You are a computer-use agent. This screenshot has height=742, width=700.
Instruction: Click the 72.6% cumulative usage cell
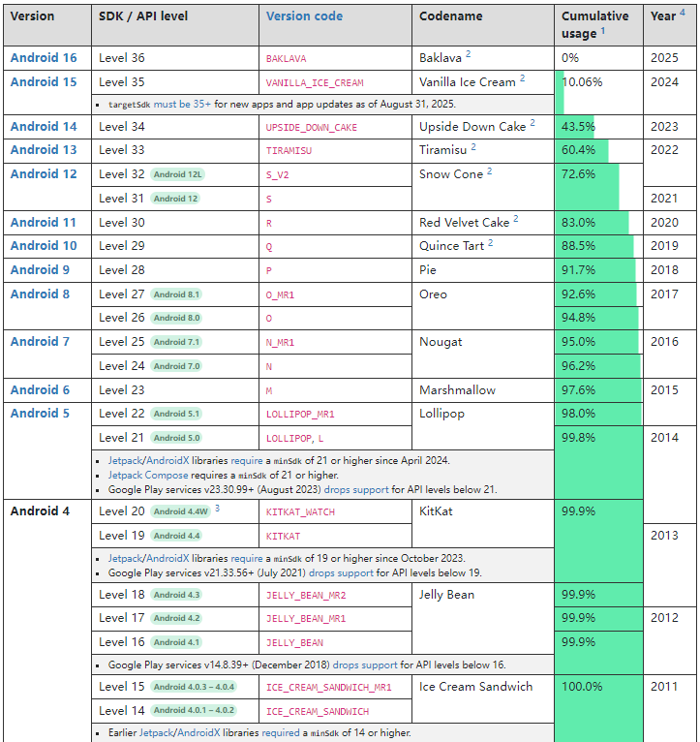point(598,187)
